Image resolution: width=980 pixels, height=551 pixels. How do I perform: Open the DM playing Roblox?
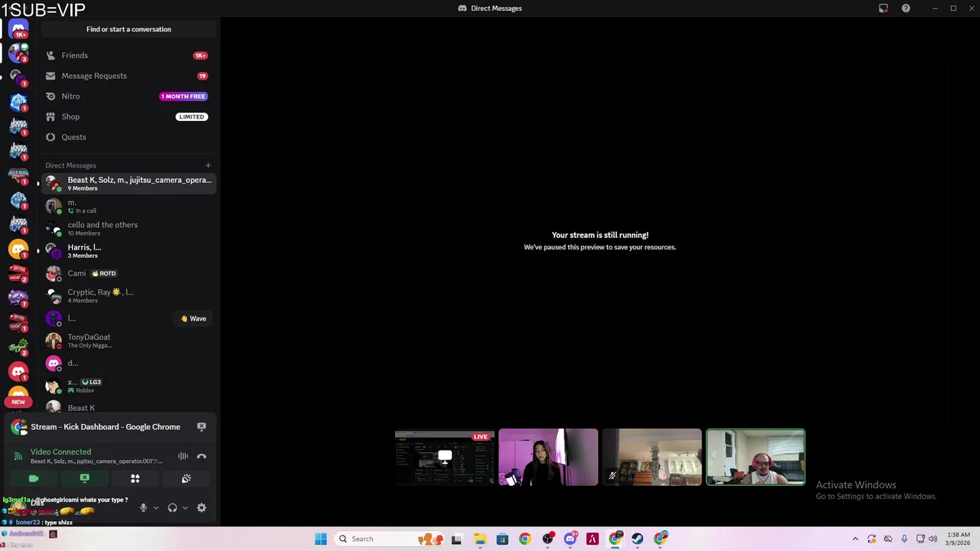pos(128,386)
